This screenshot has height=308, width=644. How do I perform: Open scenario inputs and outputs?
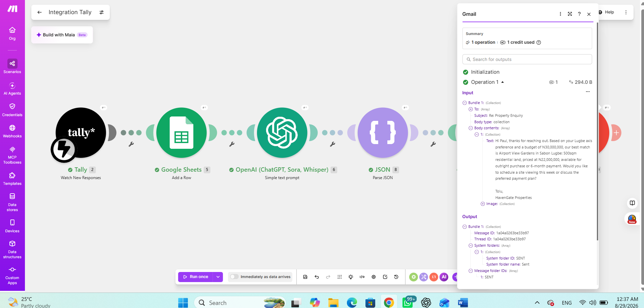[362, 277]
